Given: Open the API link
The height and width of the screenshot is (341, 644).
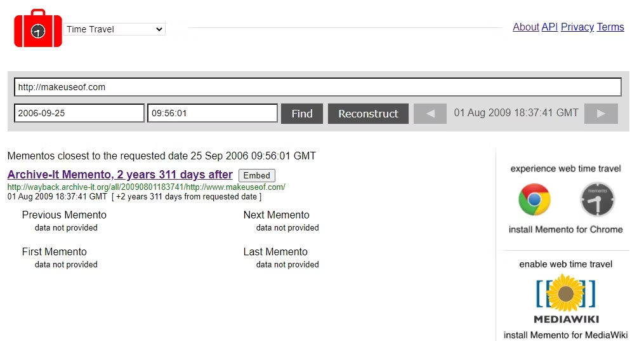Looking at the screenshot, I should (x=549, y=27).
